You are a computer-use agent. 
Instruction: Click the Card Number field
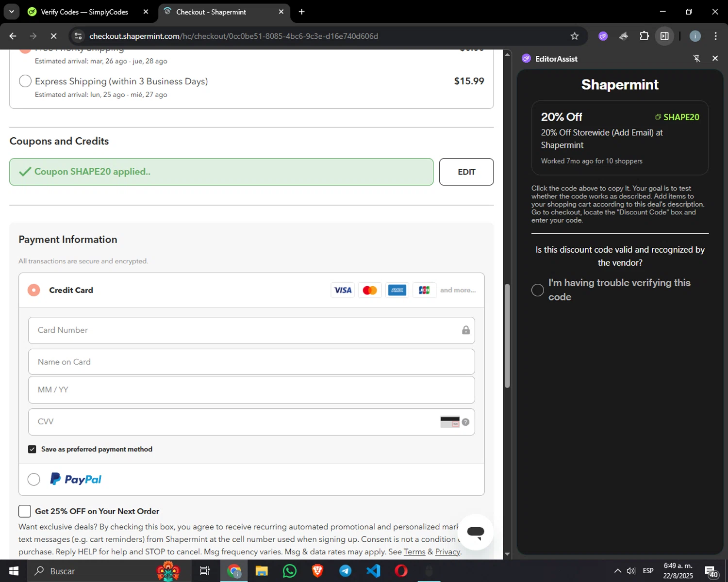251,330
